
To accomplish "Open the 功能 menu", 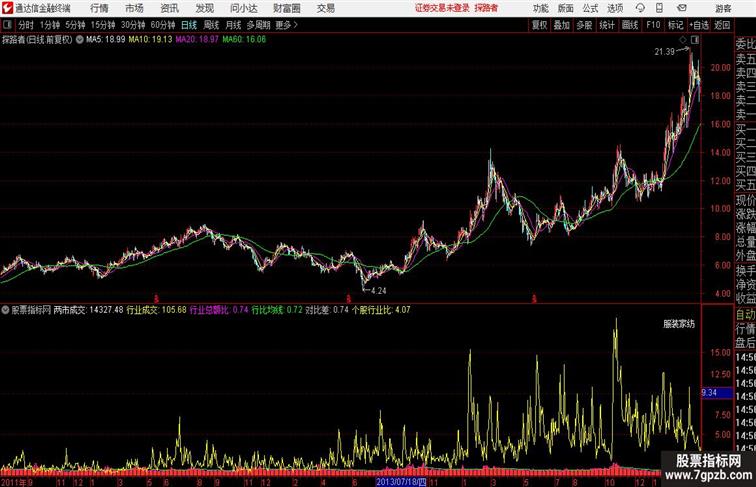I will coord(540,8).
